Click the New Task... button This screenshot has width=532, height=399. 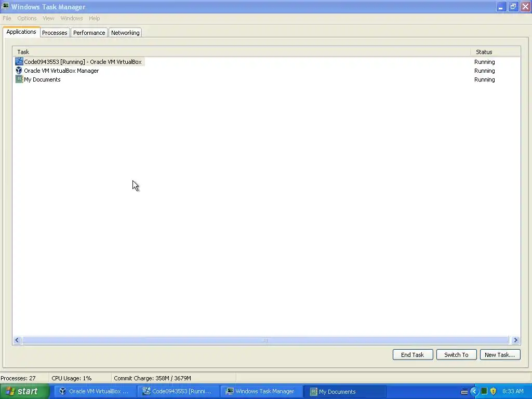point(500,355)
